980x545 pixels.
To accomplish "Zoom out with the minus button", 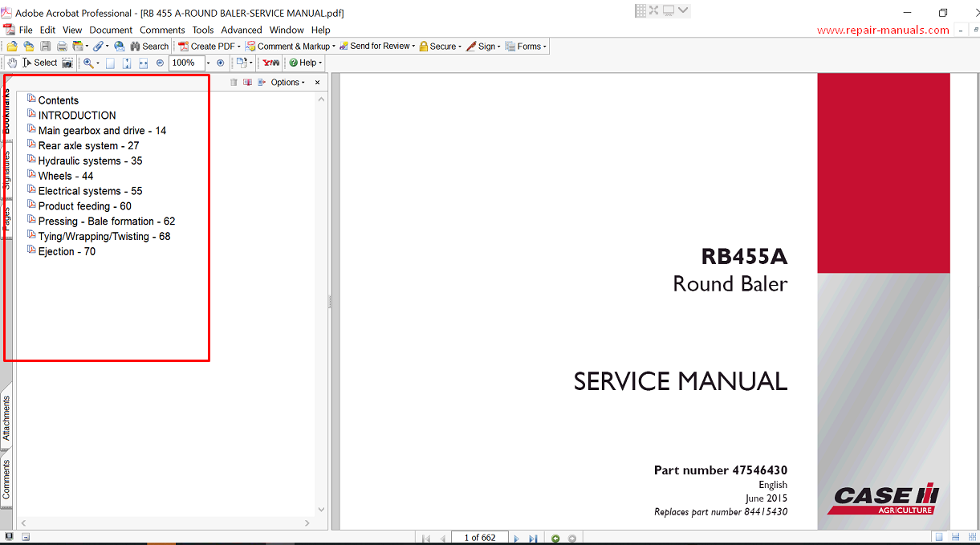I will click(160, 63).
